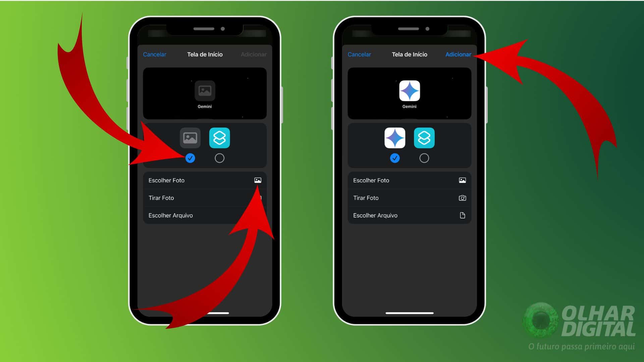644x362 pixels.
Task: Click Escolher Arquivo on left phone
Action: click(x=170, y=215)
